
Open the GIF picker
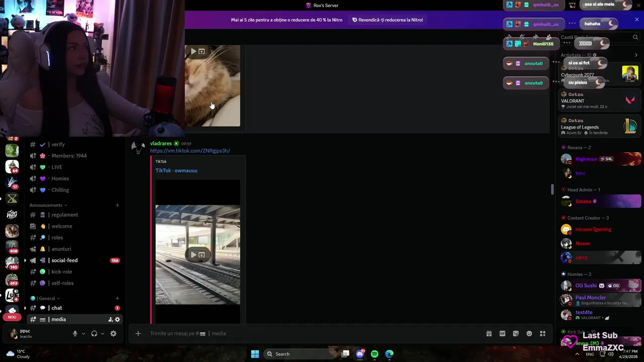click(x=502, y=333)
